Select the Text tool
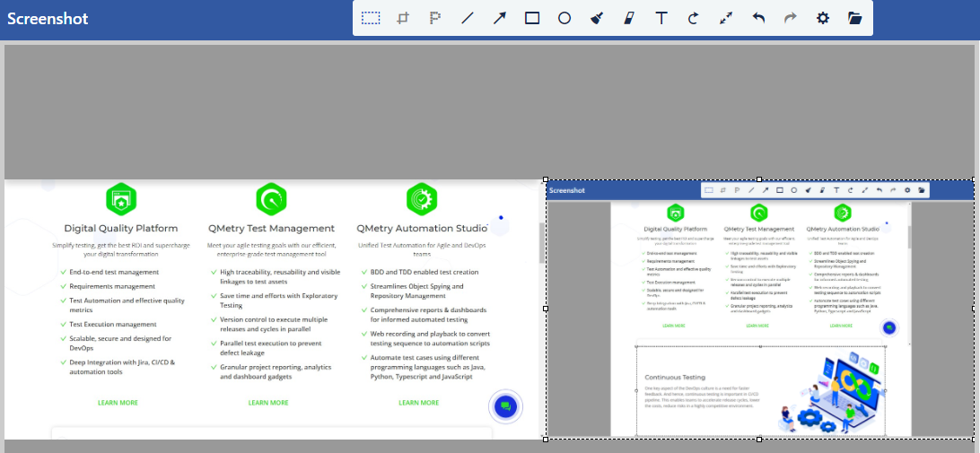The height and width of the screenshot is (453, 980). (661, 18)
